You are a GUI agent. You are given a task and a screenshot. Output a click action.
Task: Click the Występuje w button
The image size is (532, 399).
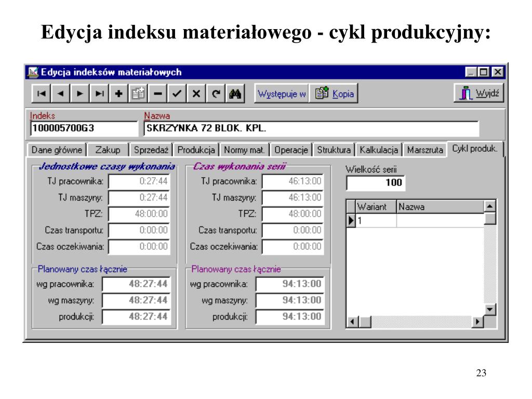(x=282, y=94)
